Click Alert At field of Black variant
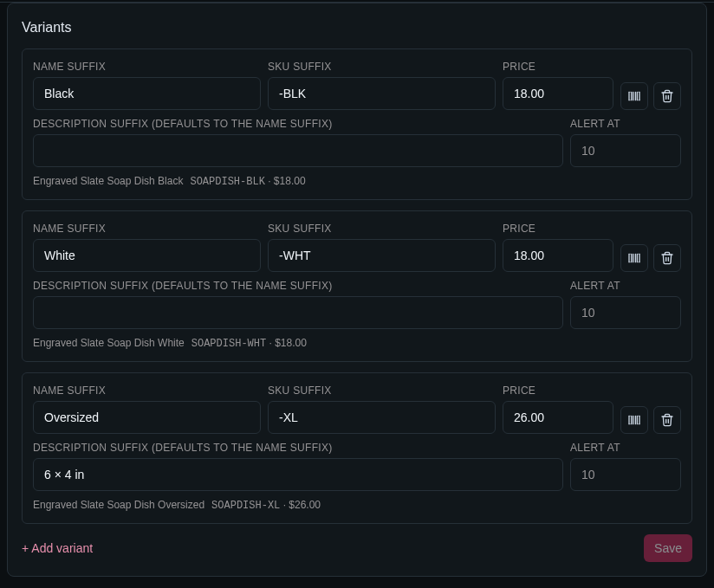Screen dimensions: 714x588 626,151
